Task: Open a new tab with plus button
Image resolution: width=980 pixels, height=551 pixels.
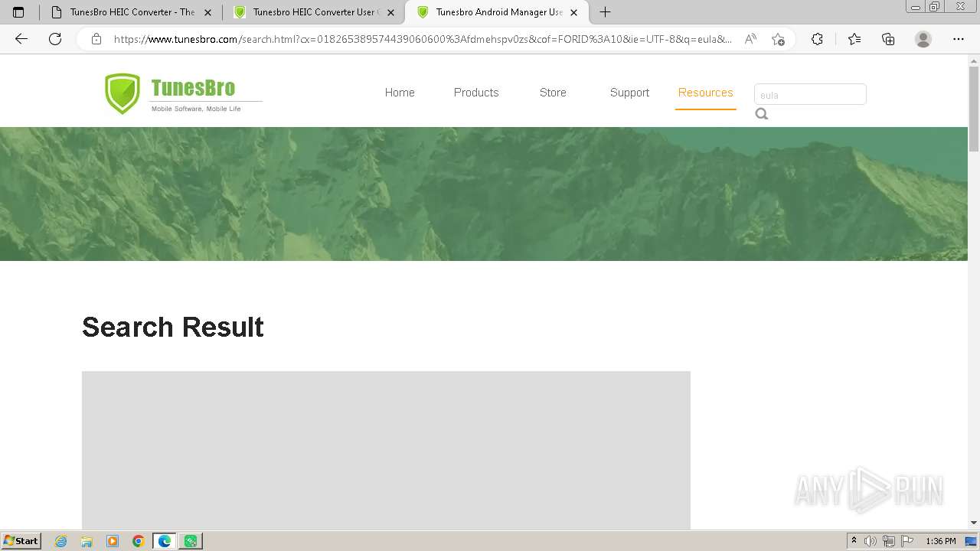Action: pos(605,12)
